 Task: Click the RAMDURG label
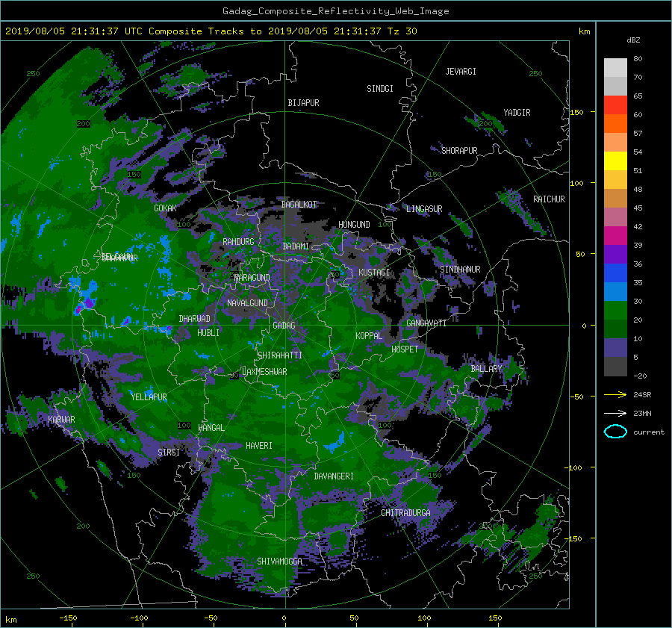coord(238,242)
